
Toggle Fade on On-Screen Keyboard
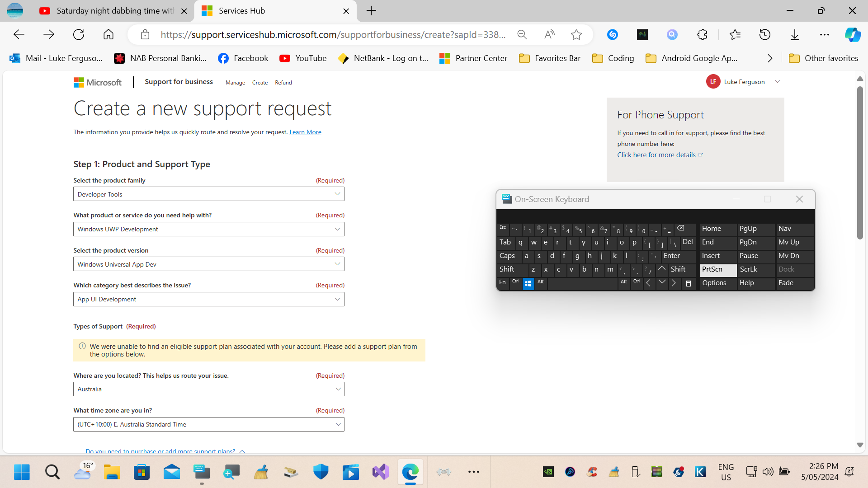click(795, 283)
